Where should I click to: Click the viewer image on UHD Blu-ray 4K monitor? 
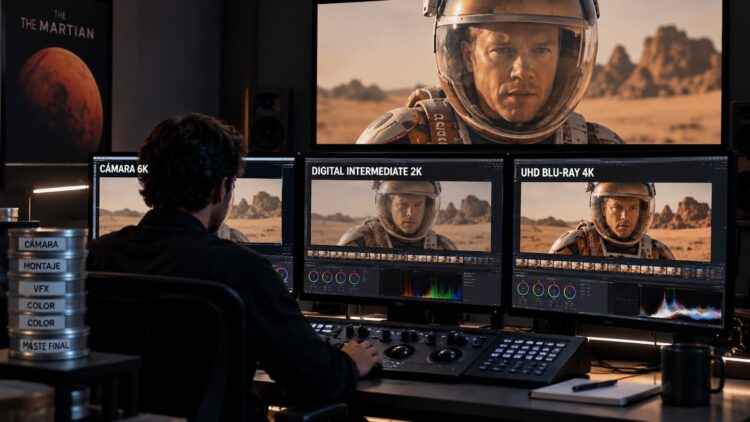[x=616, y=222]
